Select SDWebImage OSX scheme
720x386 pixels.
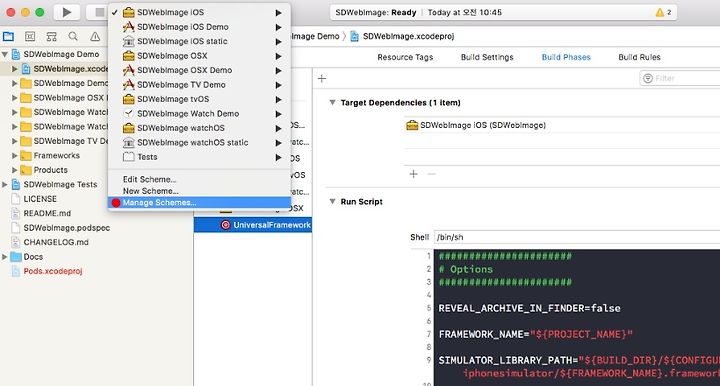click(199, 56)
